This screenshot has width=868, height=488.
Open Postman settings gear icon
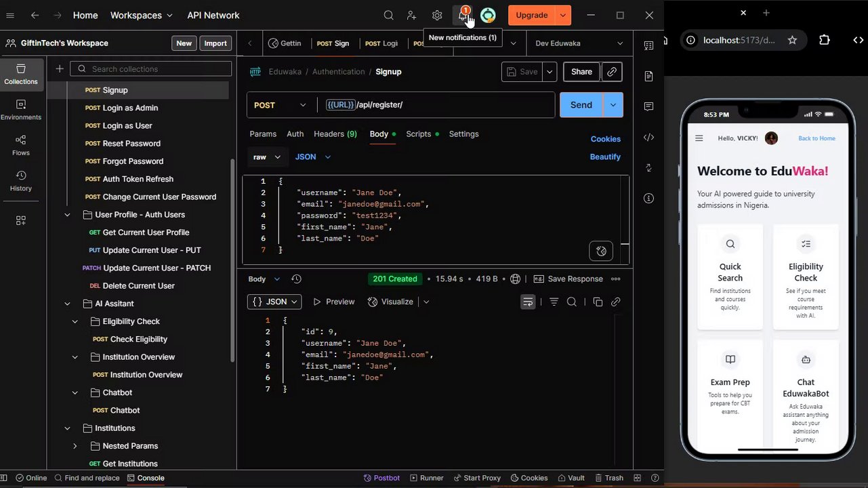point(437,15)
